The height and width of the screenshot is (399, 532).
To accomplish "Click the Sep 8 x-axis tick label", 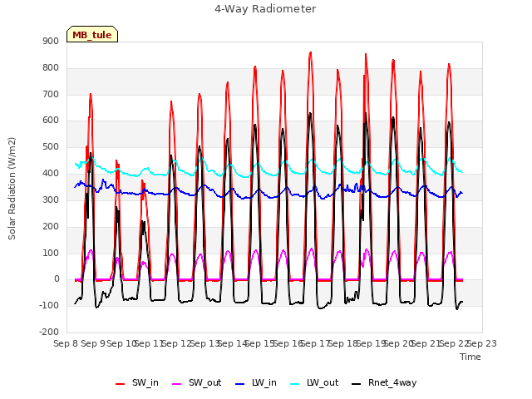I will [x=66, y=343].
